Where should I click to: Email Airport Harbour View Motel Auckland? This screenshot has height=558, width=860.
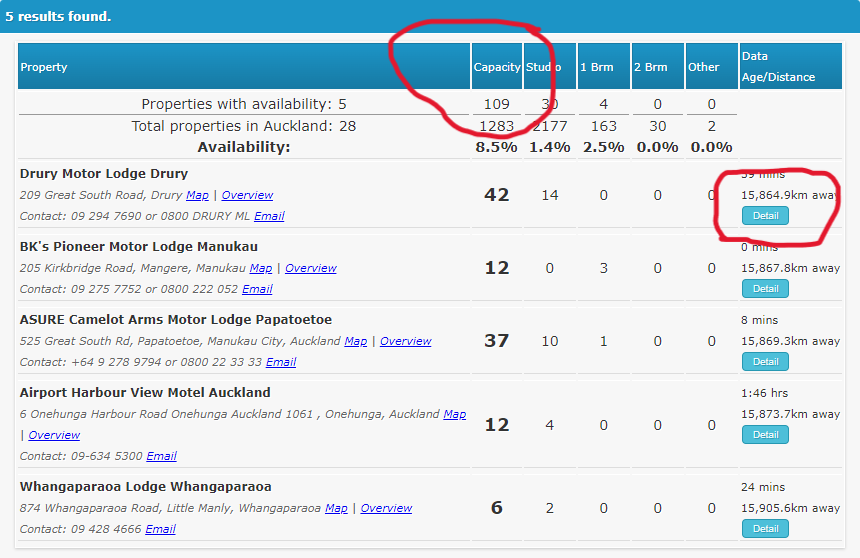pos(161,456)
